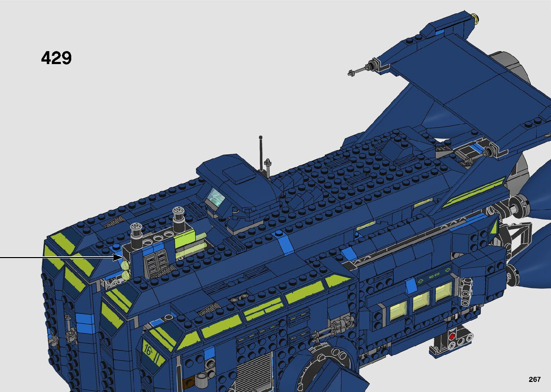The height and width of the screenshot is (392, 551).
Task: Click the lime triangle marking on the rear fin
Action: [494, 227]
